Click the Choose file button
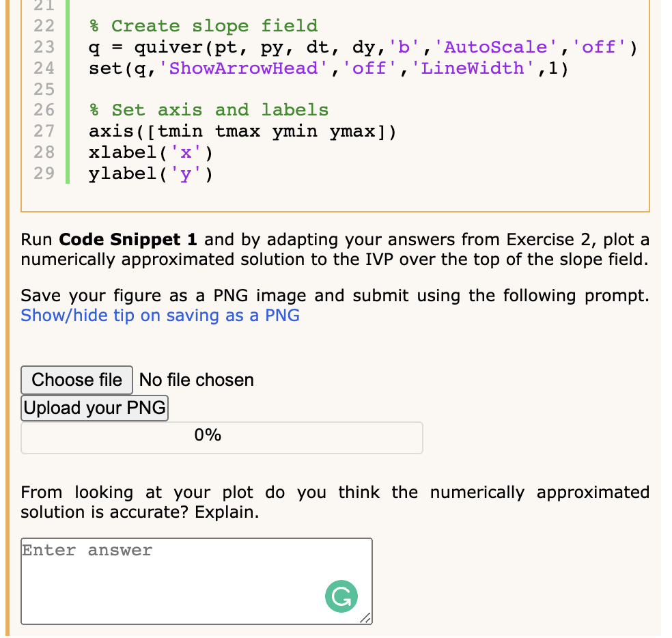Screen dimensions: 672x638 coord(76,380)
